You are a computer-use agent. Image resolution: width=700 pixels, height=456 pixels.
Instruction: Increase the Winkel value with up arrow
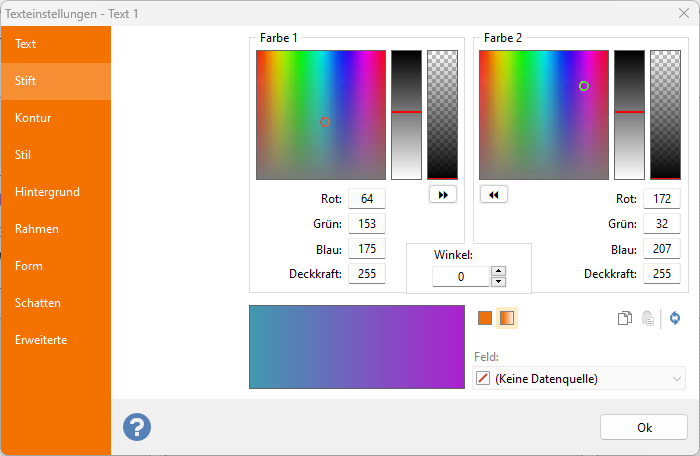pos(498,271)
